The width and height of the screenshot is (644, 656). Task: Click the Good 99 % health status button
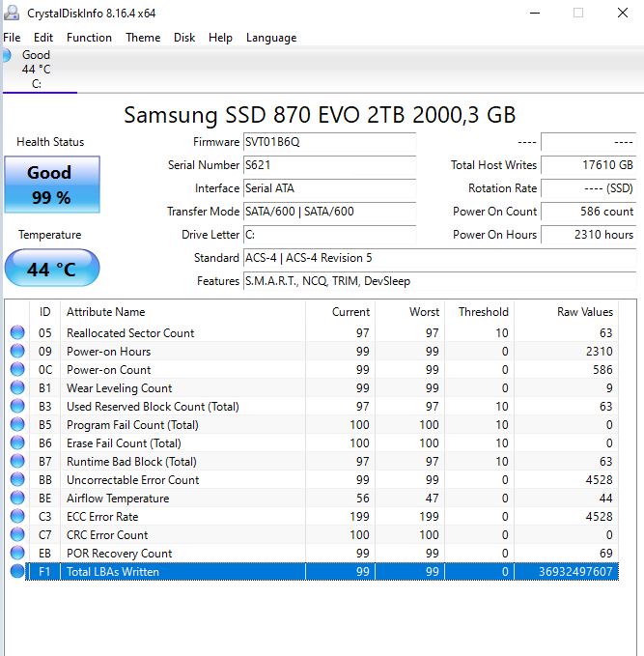click(52, 185)
